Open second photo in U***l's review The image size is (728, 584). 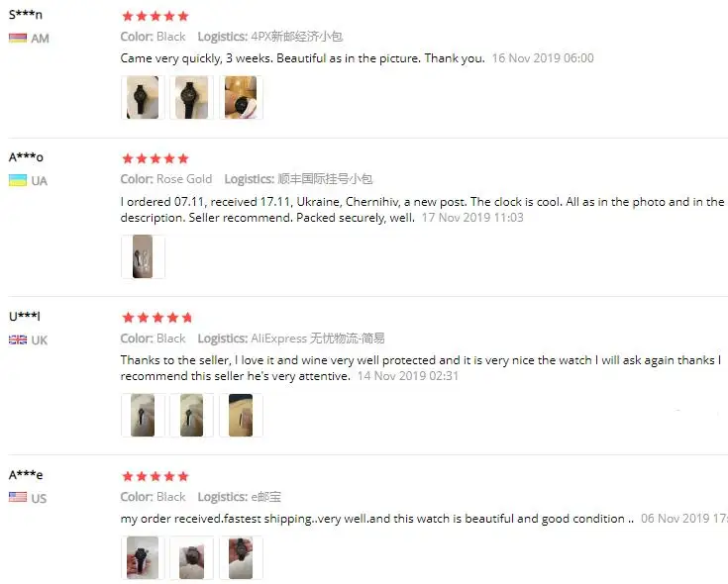tap(191, 415)
